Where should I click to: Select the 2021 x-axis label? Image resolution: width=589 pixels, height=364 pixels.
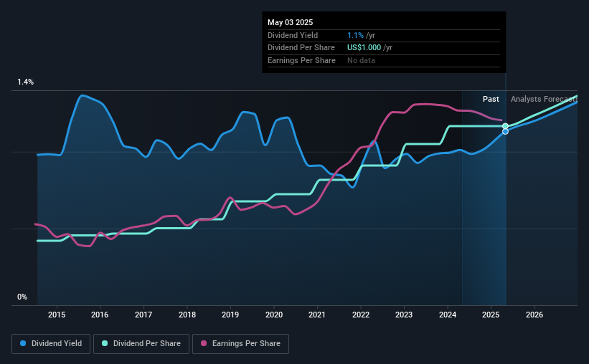317,315
